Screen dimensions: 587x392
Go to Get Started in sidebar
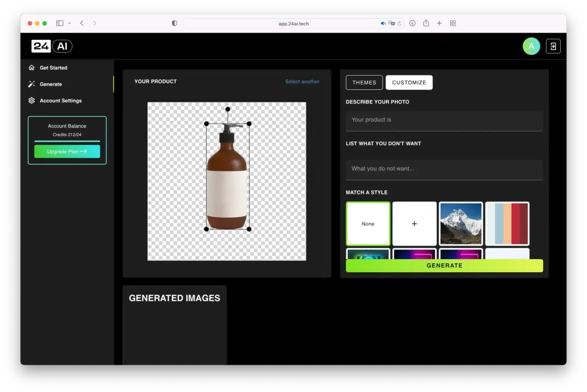pos(53,68)
